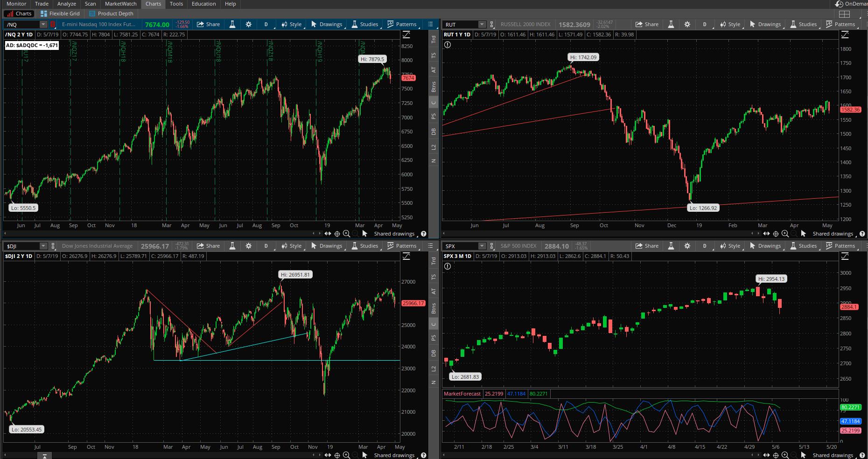
Task: Open the D timeframe menu on RUT chart
Action: click(x=705, y=24)
